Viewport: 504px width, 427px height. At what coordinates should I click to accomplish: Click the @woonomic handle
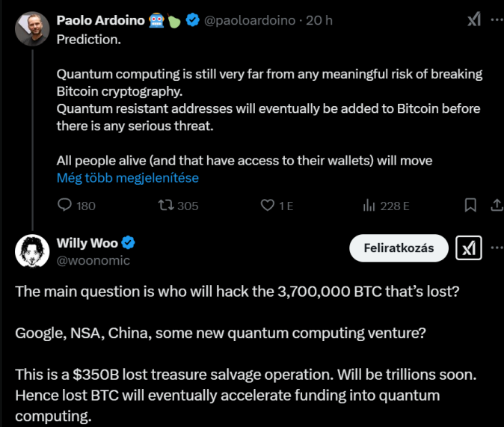[x=93, y=260]
